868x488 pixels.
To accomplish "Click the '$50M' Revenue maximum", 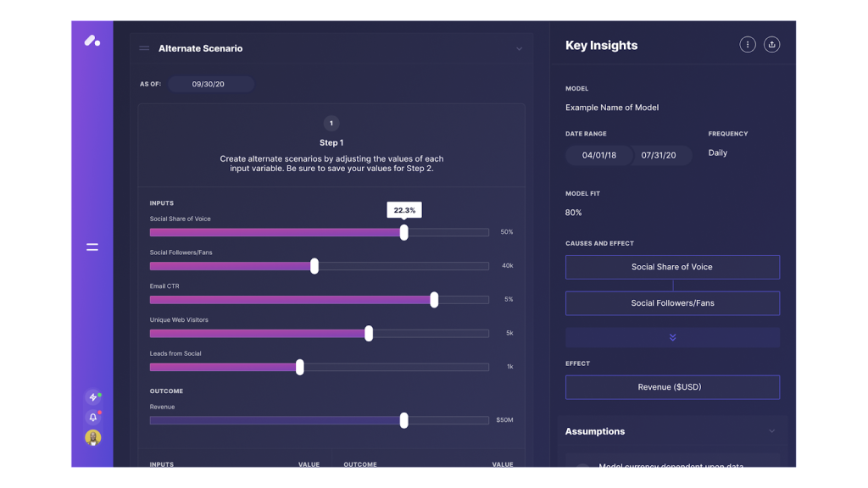I will [x=505, y=420].
